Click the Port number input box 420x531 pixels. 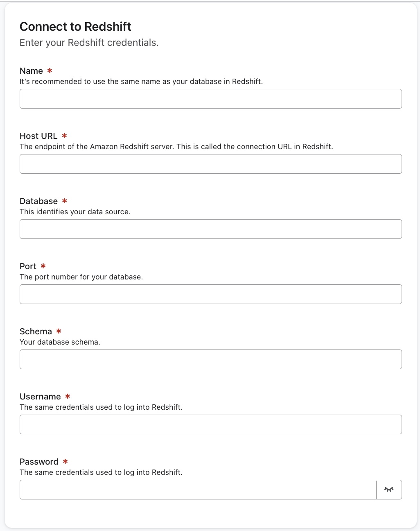click(210, 294)
